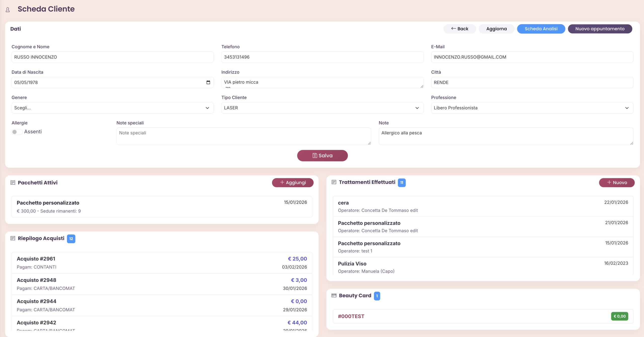Viewport: 644px width, 337px height.
Task: Click the blue 12 badge next to Riepilogo Acquisti
Action: (71, 239)
